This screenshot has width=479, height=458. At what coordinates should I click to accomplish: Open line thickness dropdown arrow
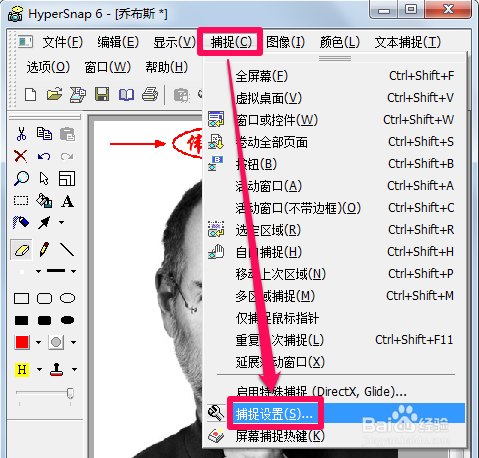[x=73, y=271]
